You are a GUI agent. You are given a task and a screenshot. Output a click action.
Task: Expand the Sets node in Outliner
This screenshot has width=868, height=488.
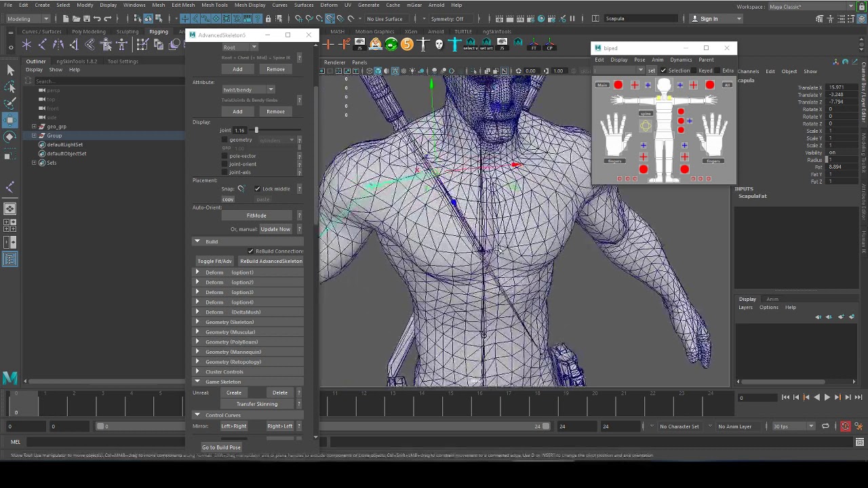34,163
